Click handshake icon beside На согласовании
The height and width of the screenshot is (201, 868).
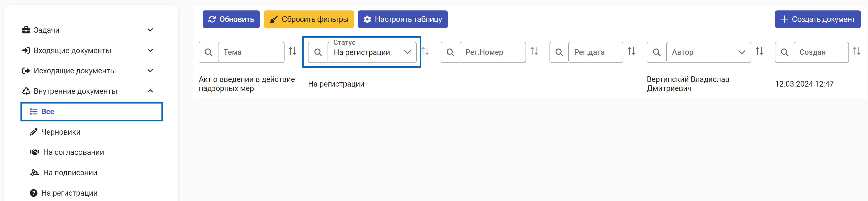[35, 152]
